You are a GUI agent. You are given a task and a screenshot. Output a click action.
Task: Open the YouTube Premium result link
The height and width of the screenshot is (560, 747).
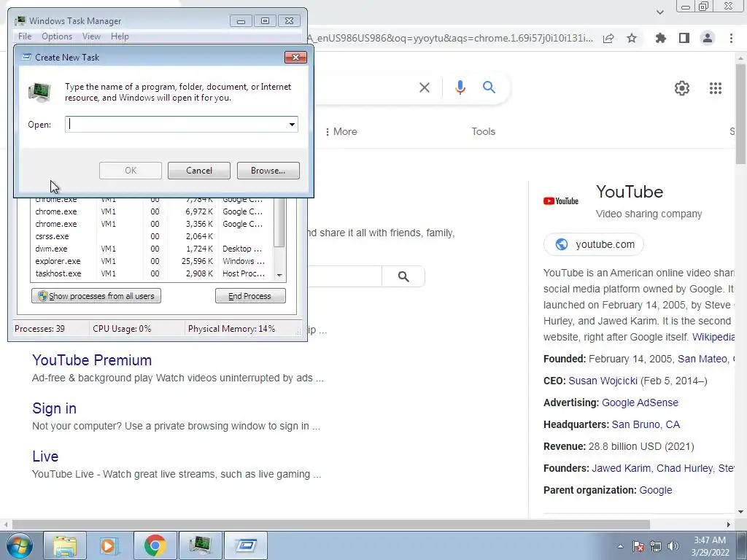click(92, 360)
